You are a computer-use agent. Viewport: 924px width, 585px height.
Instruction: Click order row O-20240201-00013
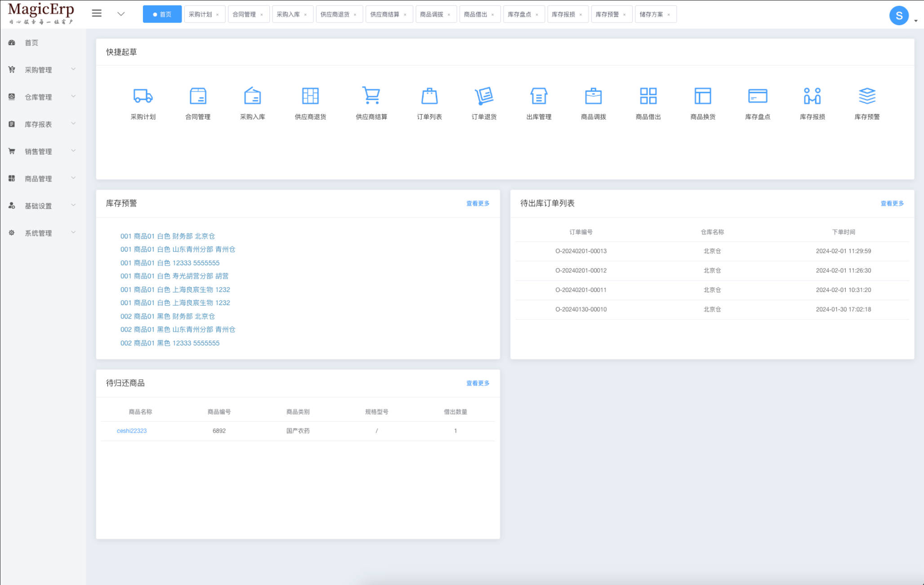pos(580,251)
